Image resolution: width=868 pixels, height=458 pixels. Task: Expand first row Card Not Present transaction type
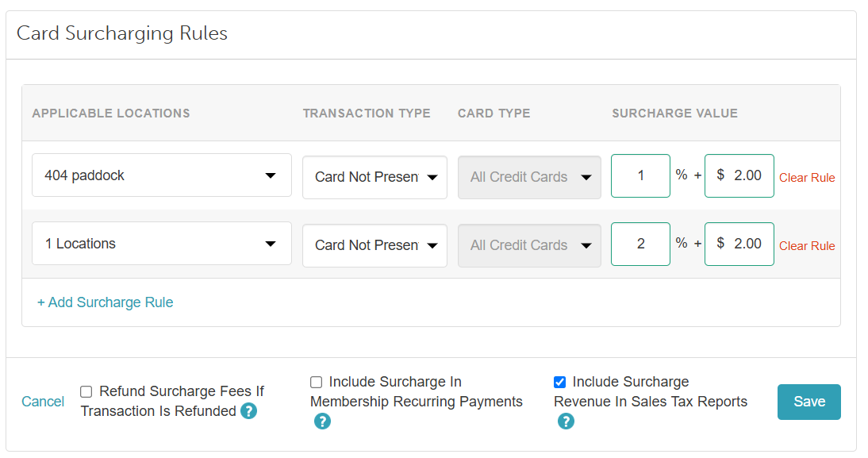pos(374,177)
